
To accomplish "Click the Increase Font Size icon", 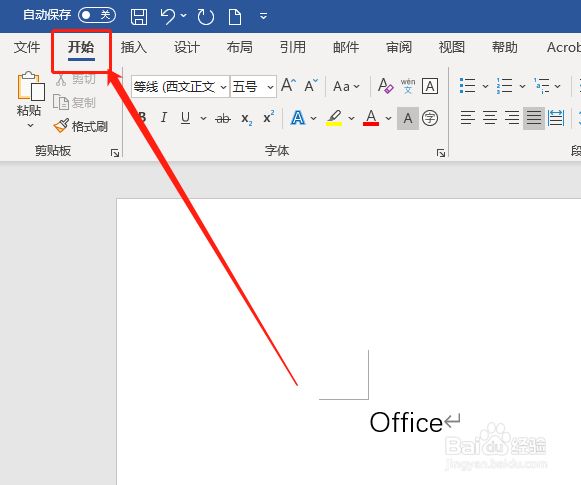I will click(288, 86).
